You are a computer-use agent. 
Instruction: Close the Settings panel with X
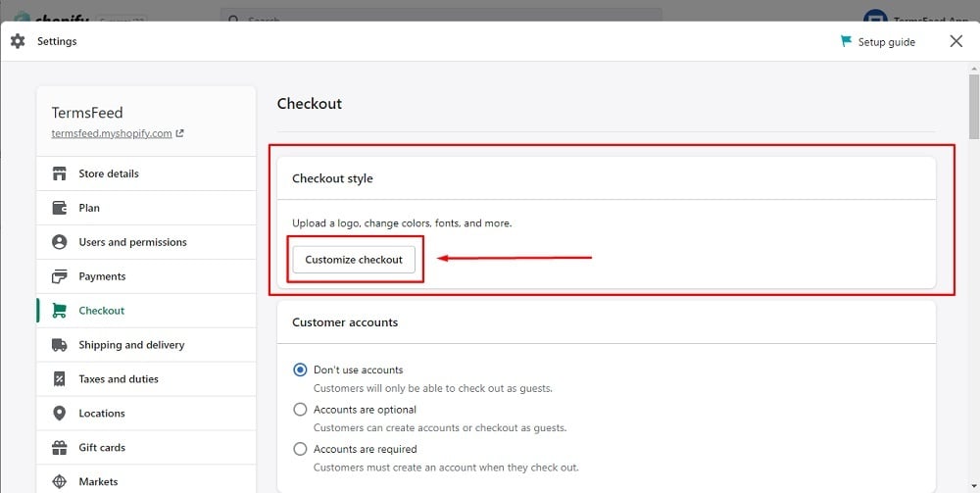956,41
